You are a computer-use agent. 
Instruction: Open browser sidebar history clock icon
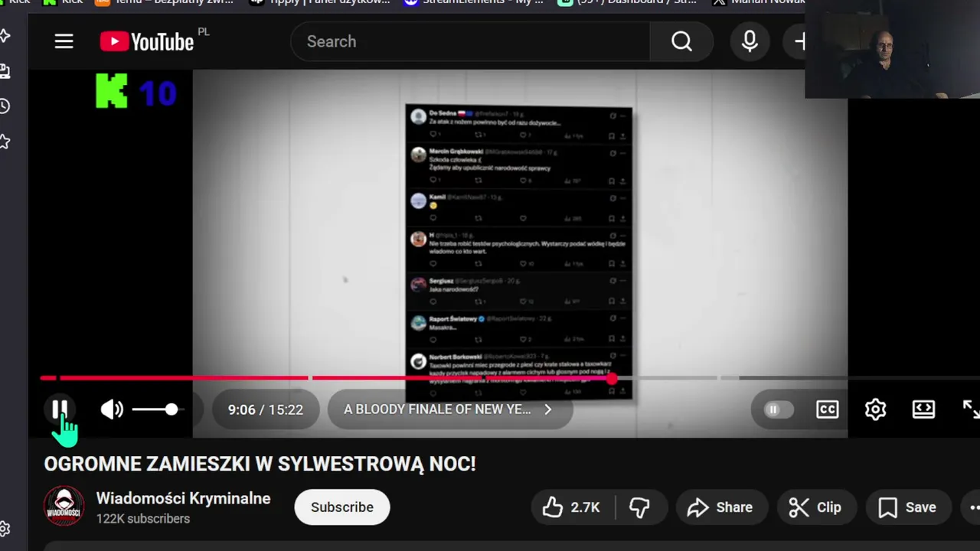[5, 106]
